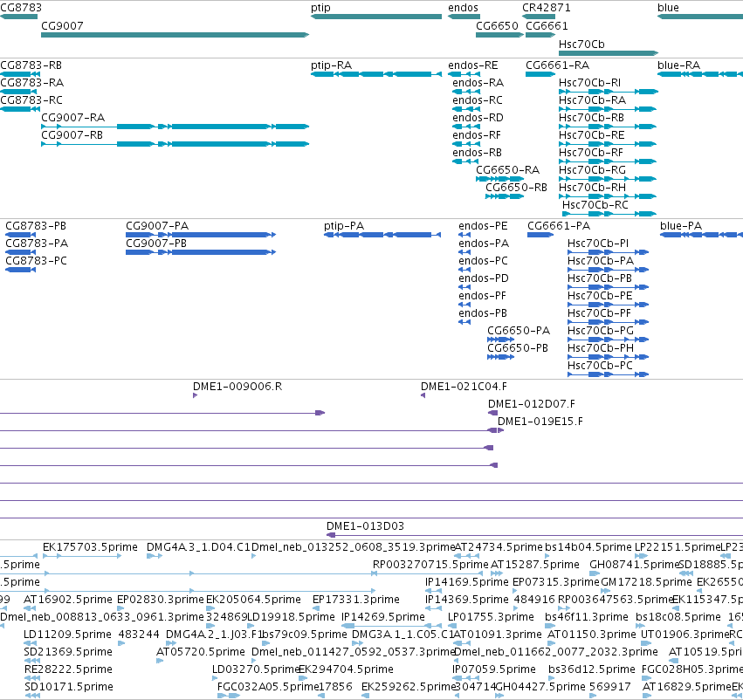
Task: Click the RE28222.5prime EST label
Action: [68, 669]
